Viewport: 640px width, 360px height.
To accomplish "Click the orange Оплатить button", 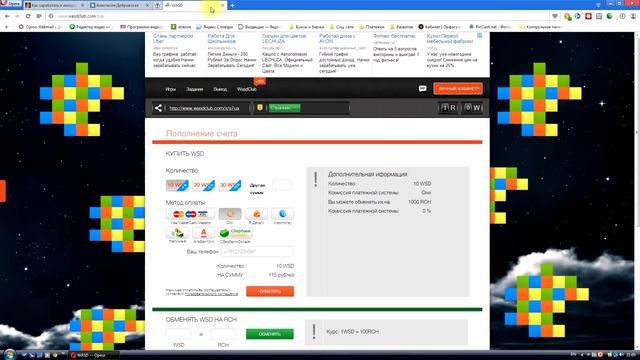I will 270,291.
